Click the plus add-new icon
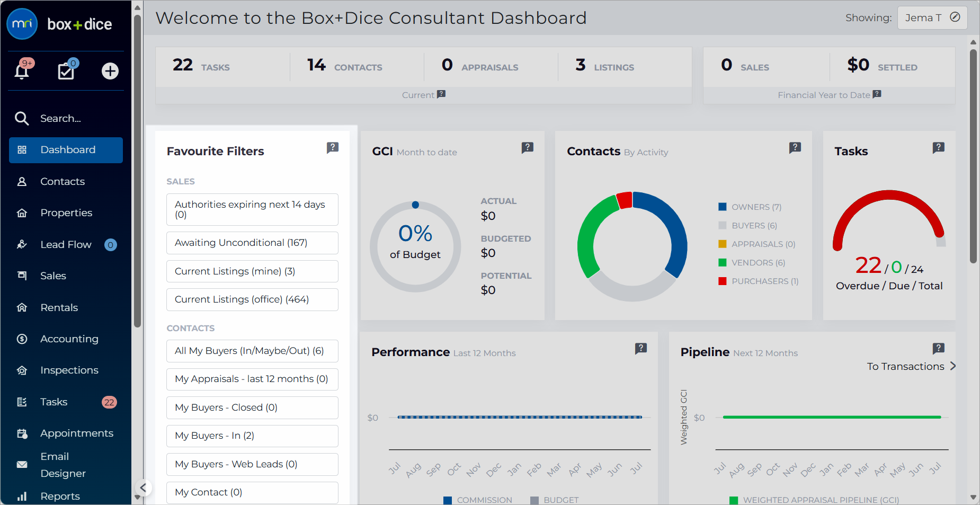This screenshot has height=505, width=980. click(x=110, y=71)
